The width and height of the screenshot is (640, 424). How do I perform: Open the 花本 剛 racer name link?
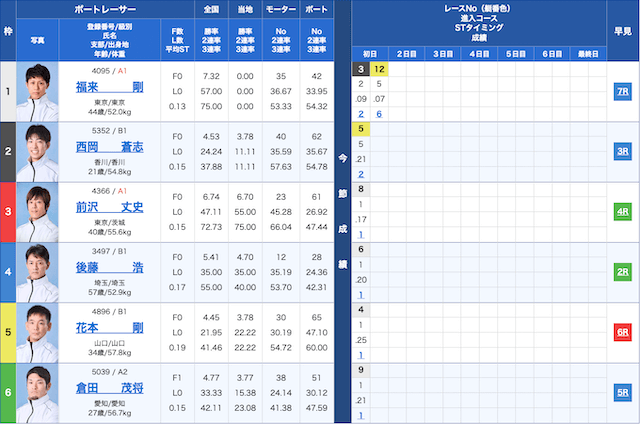109,327
